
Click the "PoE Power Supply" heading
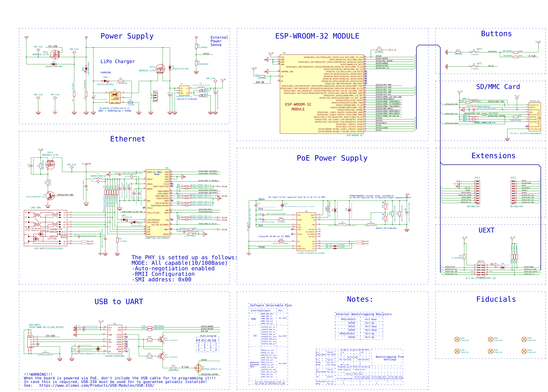tap(332, 158)
